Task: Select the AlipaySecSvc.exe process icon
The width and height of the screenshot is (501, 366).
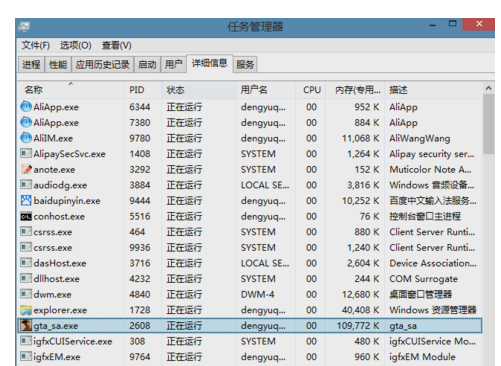Action: click(26, 154)
